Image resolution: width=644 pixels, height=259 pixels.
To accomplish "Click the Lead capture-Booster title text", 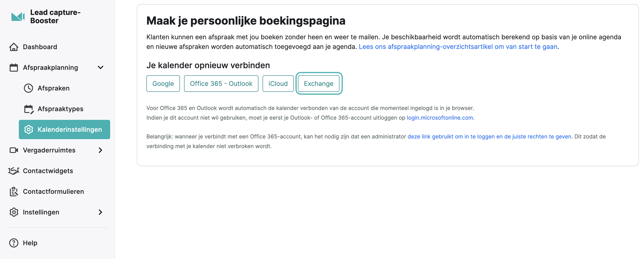I will tap(55, 17).
